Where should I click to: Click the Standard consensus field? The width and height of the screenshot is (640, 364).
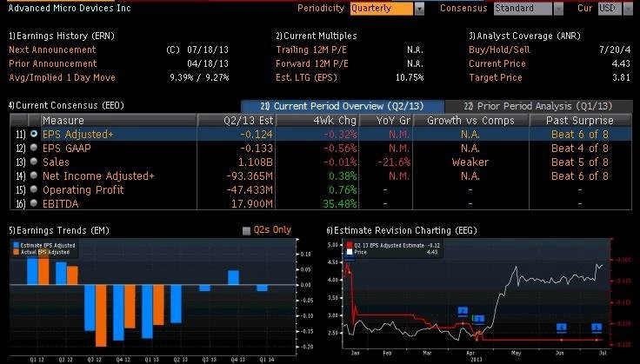[523, 9]
